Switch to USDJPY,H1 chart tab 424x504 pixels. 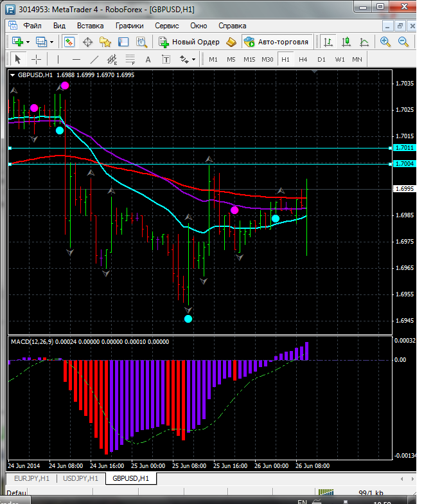tap(81, 478)
